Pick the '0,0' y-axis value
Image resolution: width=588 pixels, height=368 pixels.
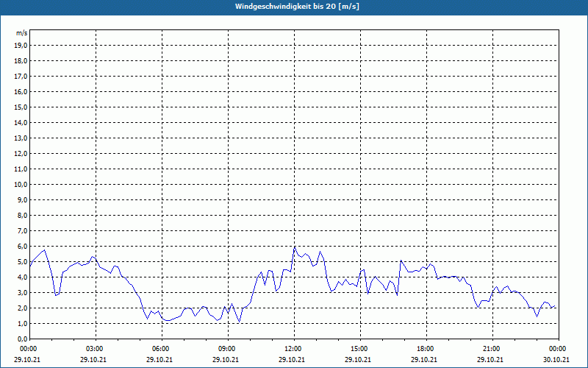(x=22, y=339)
